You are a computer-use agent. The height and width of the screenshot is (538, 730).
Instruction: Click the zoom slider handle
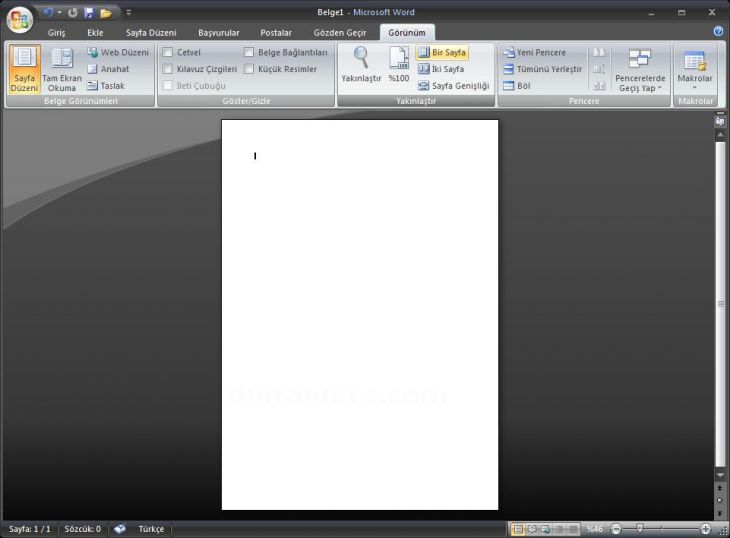coord(640,529)
